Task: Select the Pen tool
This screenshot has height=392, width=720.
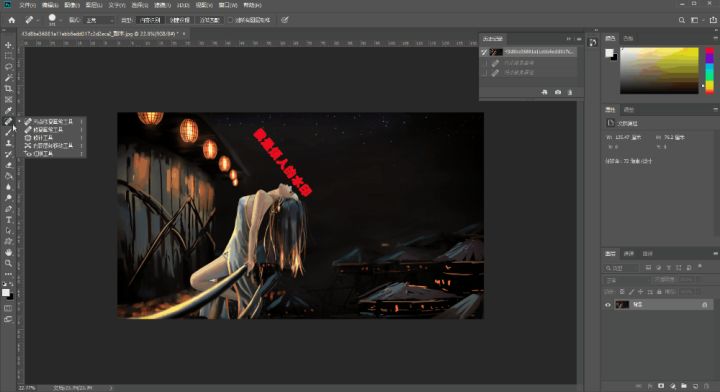Action: pos(8,209)
